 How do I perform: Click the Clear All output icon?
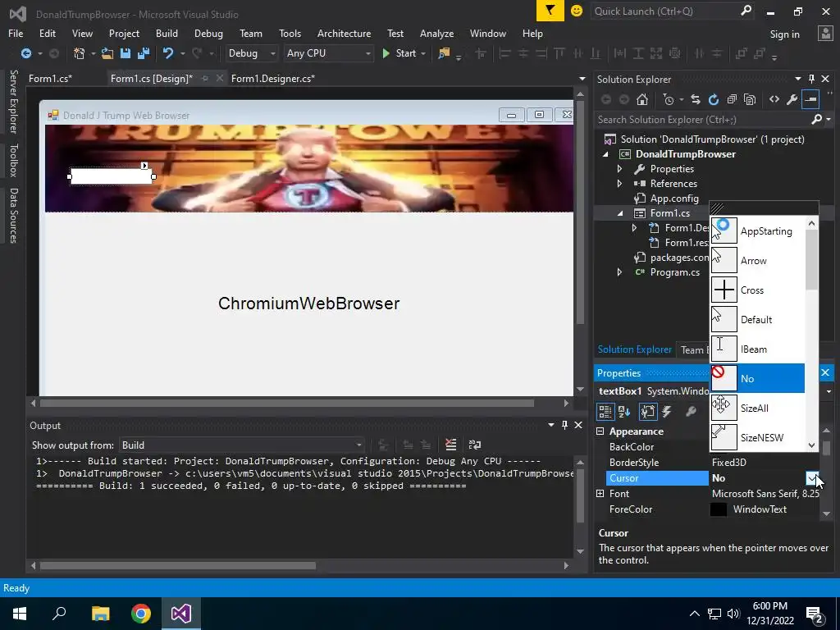point(450,445)
